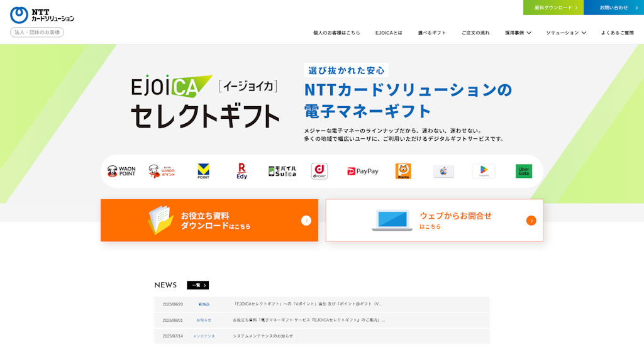Viewport: 644px width, 362px height.
Task: Click the 選び抜かれた安心 label
Action: [346, 70]
